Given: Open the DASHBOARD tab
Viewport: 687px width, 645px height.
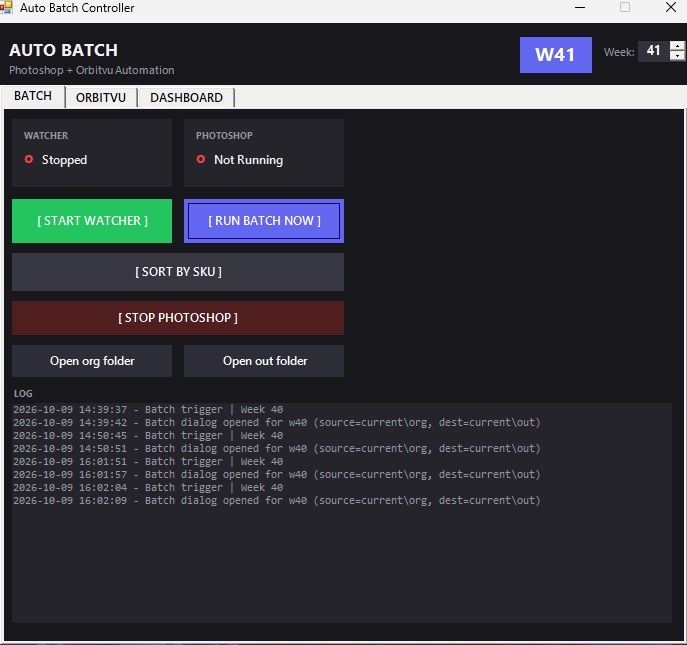Looking at the screenshot, I should point(186,97).
